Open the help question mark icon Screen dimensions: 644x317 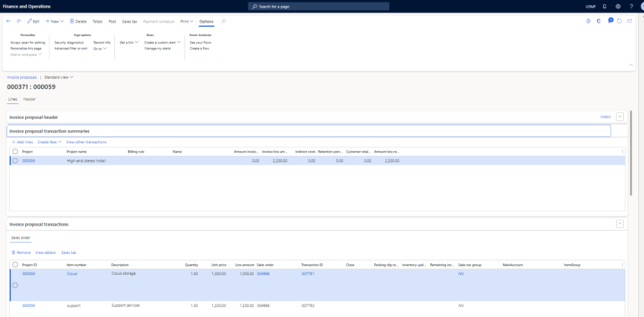631,7
